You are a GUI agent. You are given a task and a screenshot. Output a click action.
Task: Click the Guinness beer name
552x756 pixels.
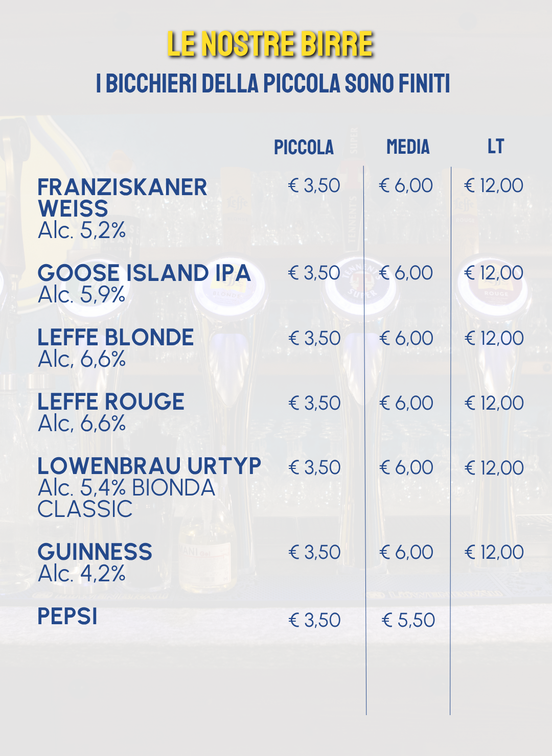pos(95,552)
